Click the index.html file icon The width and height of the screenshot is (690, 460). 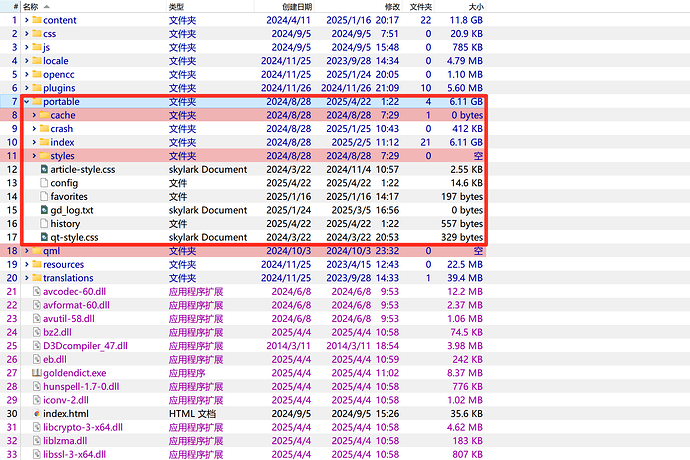click(x=37, y=413)
